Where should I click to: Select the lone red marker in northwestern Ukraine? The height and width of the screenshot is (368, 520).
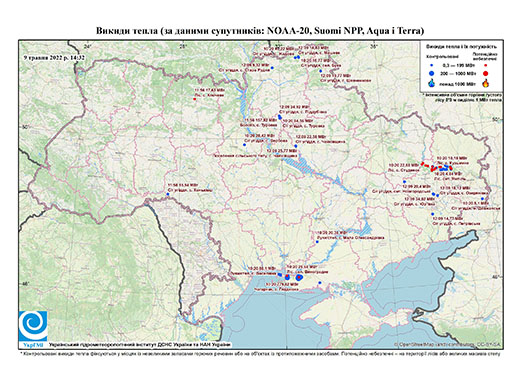point(195,99)
